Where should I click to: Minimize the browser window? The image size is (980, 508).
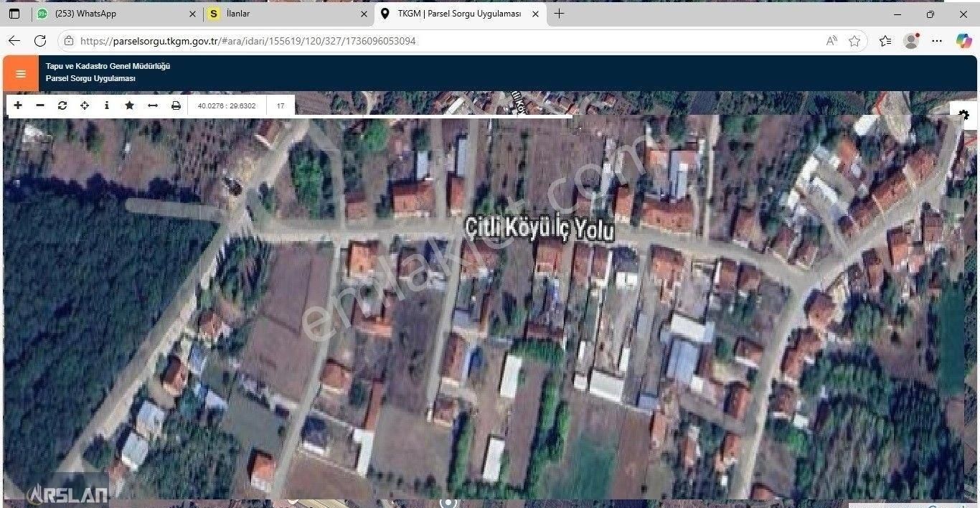click(x=898, y=14)
